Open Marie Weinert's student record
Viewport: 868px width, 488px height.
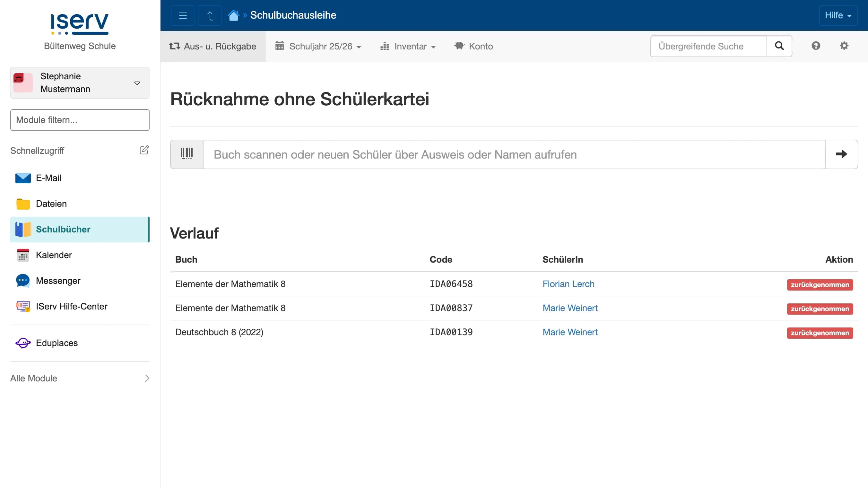(570, 308)
